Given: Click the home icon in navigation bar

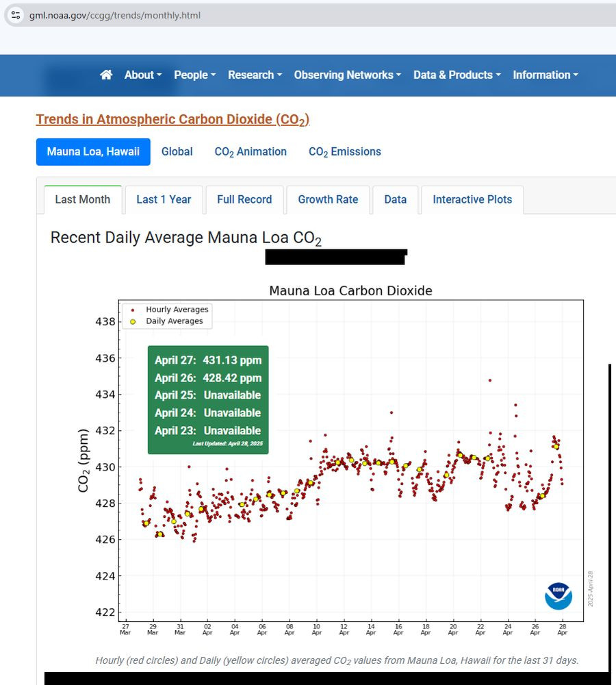Looking at the screenshot, I should click(x=106, y=75).
